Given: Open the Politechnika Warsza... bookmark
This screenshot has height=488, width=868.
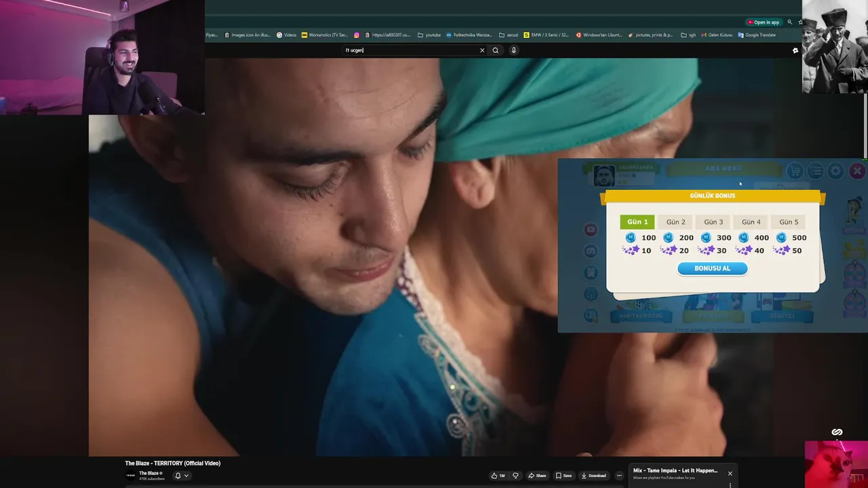Looking at the screenshot, I should point(469,35).
